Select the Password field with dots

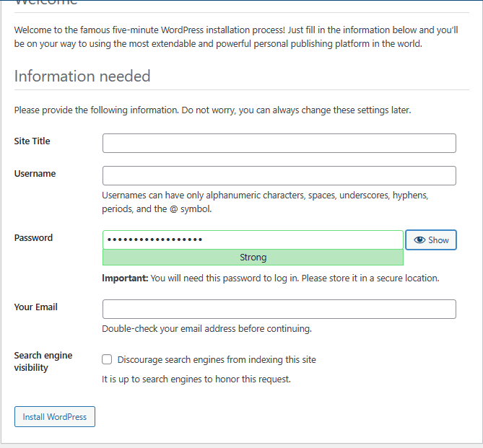click(x=253, y=240)
